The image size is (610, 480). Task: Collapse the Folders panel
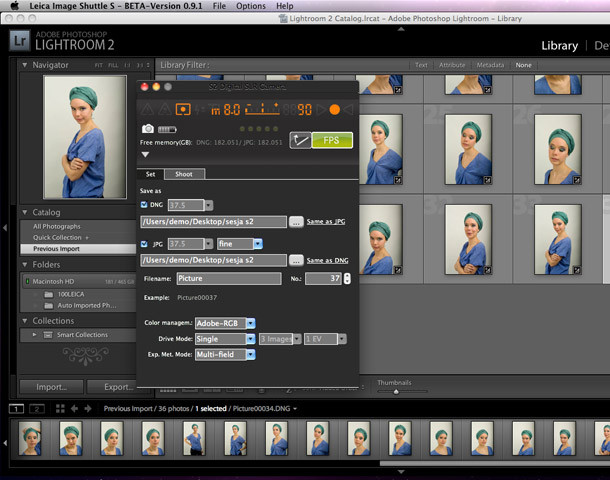click(25, 265)
